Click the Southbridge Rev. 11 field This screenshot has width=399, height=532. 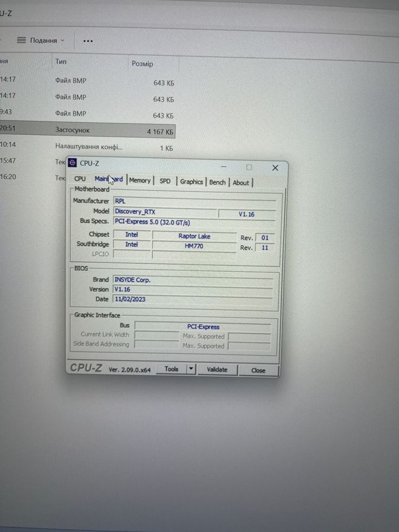264,247
